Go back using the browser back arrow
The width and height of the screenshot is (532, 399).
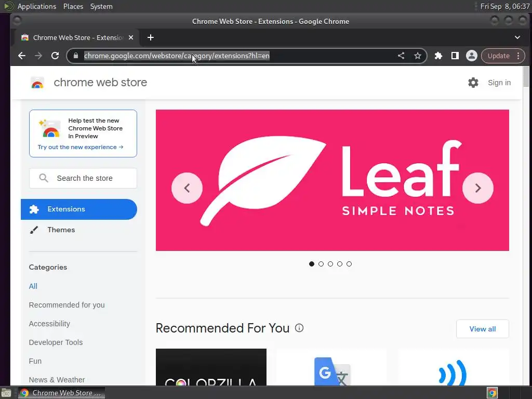point(22,56)
